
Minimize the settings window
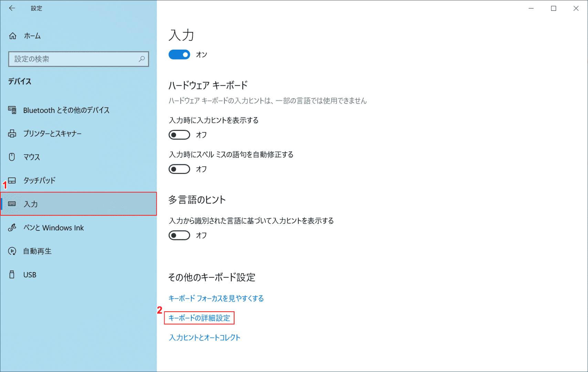531,8
